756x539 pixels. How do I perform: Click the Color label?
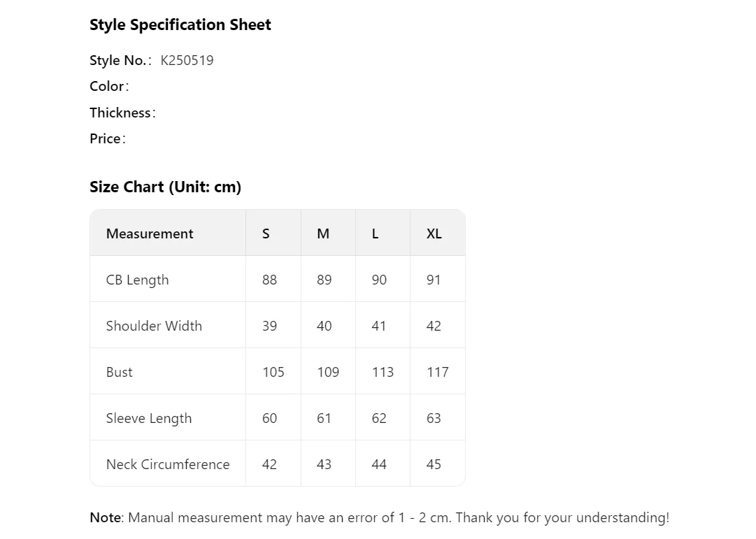(x=108, y=87)
